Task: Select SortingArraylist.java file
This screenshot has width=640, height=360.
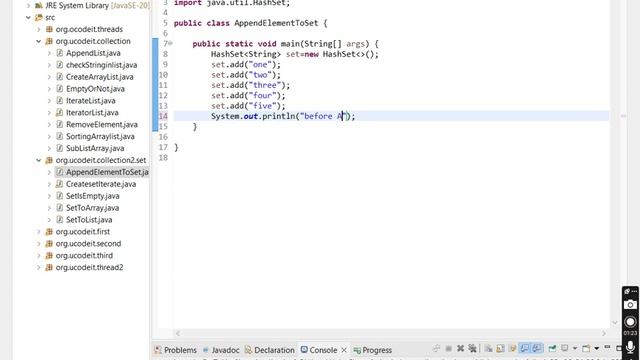Action: click(100, 136)
